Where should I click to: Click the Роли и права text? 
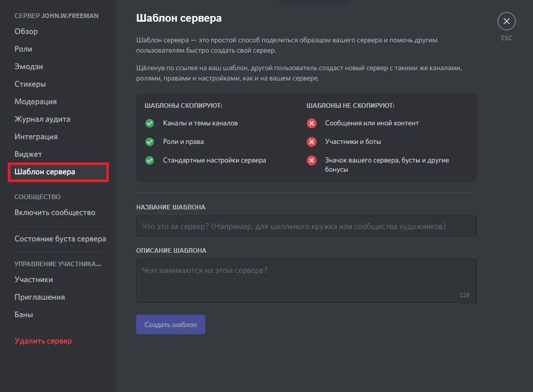tap(183, 142)
